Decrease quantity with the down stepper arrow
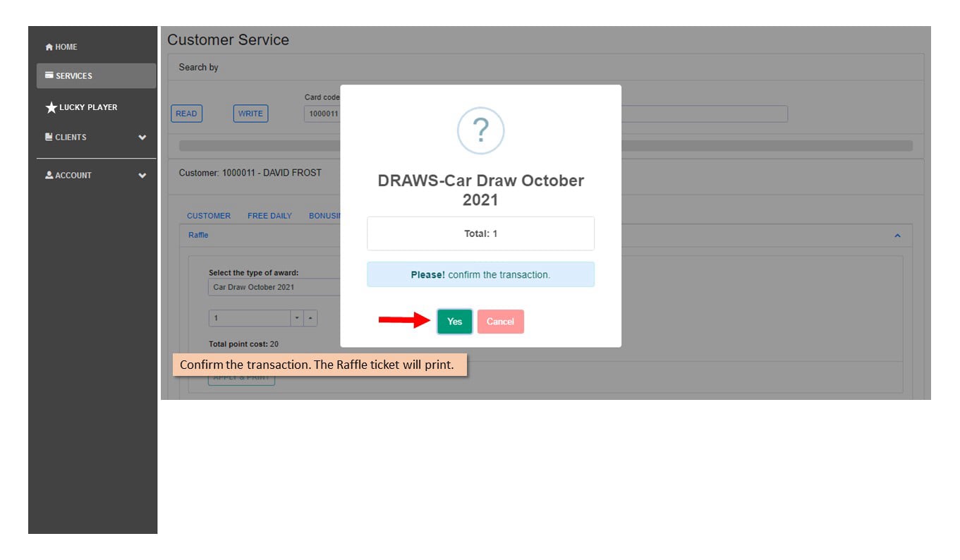The image size is (960, 560). pos(297,318)
